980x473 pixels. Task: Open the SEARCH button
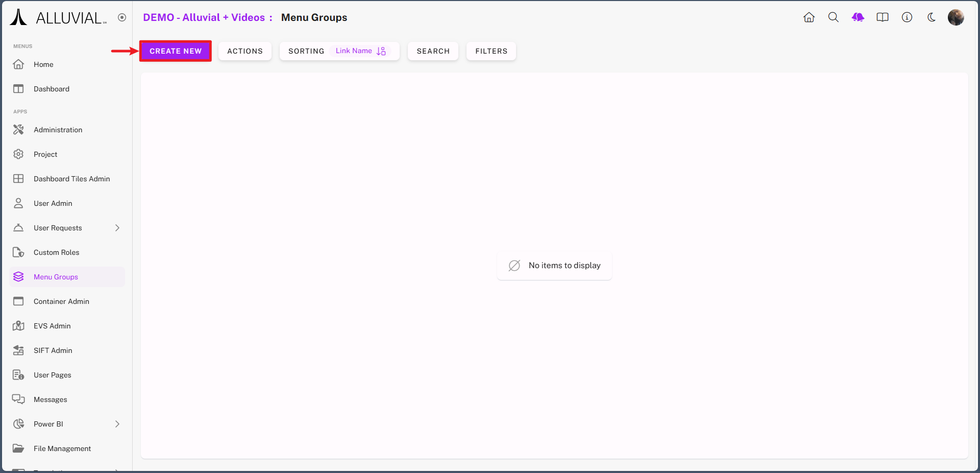click(433, 51)
